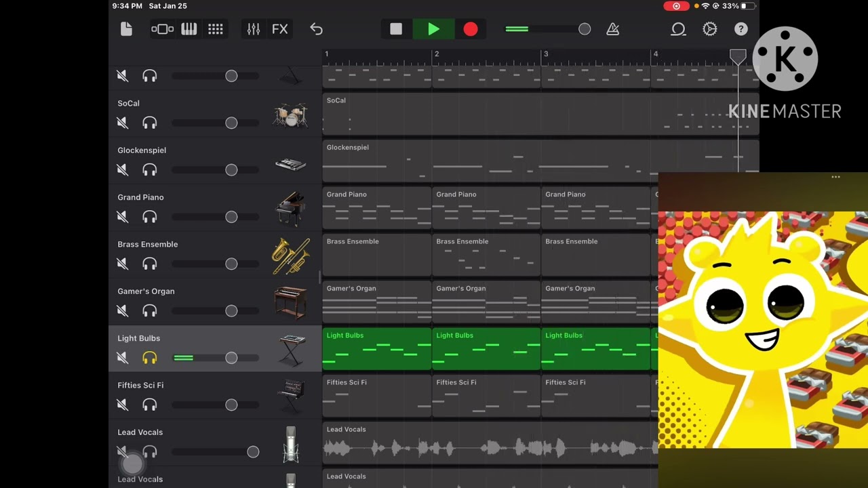Select the first Grand Piano region

(377, 208)
